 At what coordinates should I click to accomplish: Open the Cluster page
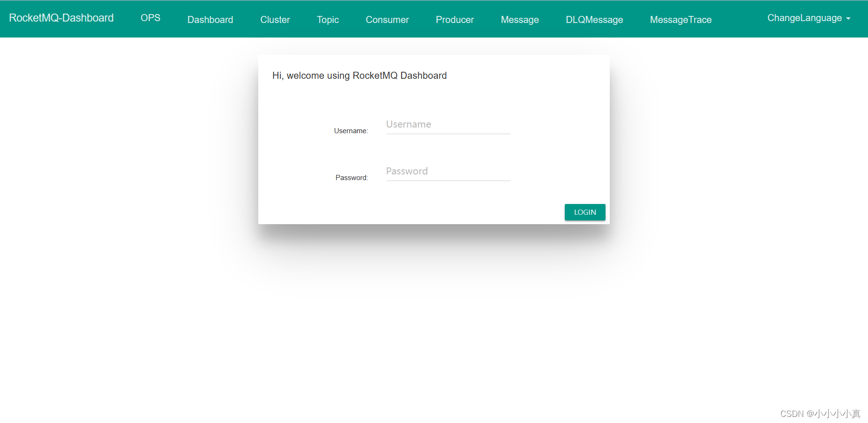point(275,20)
